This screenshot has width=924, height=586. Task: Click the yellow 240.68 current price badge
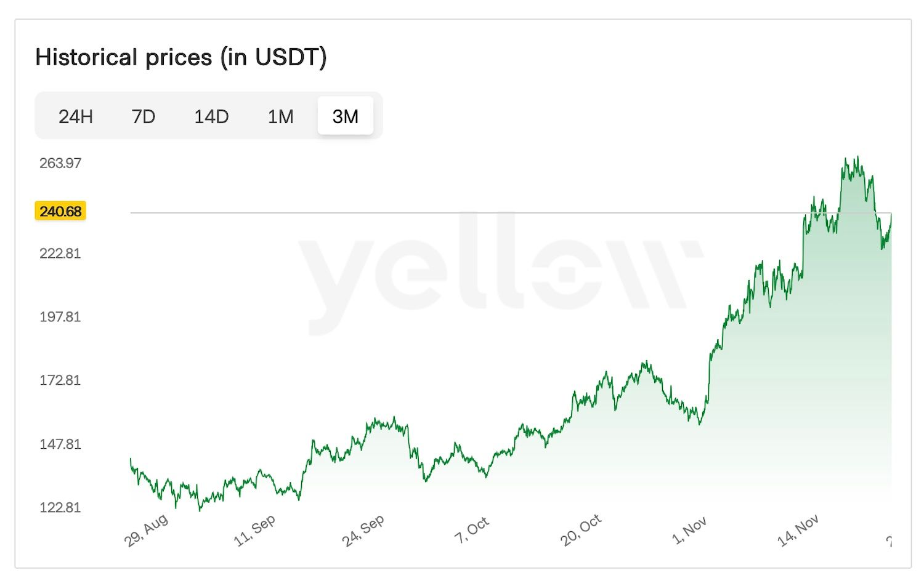(60, 212)
